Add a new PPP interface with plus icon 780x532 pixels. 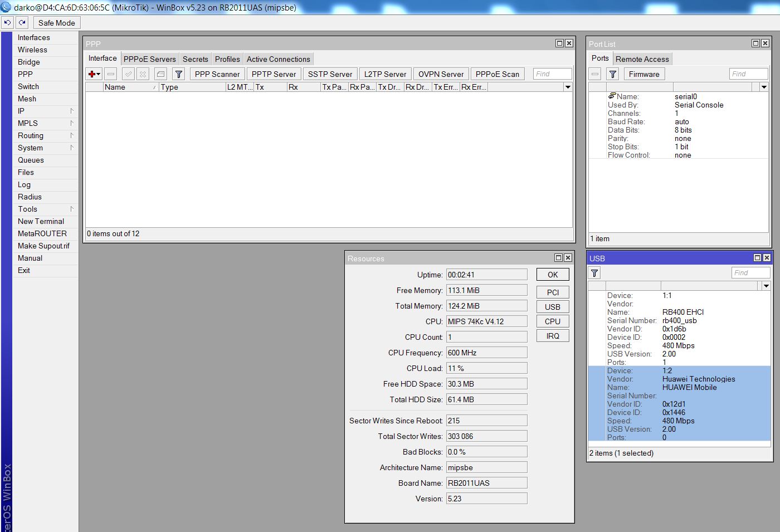(x=94, y=74)
